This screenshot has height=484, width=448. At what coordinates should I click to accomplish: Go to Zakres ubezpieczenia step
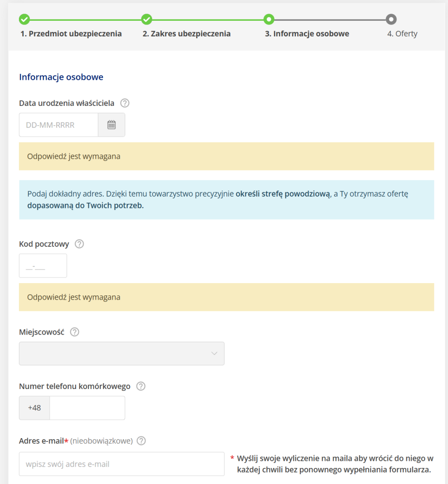click(x=187, y=34)
